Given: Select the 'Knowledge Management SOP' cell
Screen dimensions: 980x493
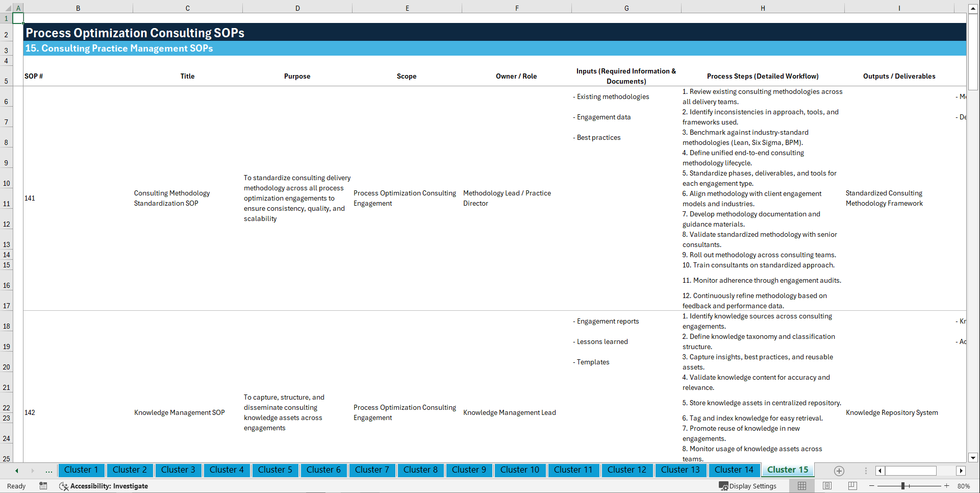Looking at the screenshot, I should click(x=187, y=412).
